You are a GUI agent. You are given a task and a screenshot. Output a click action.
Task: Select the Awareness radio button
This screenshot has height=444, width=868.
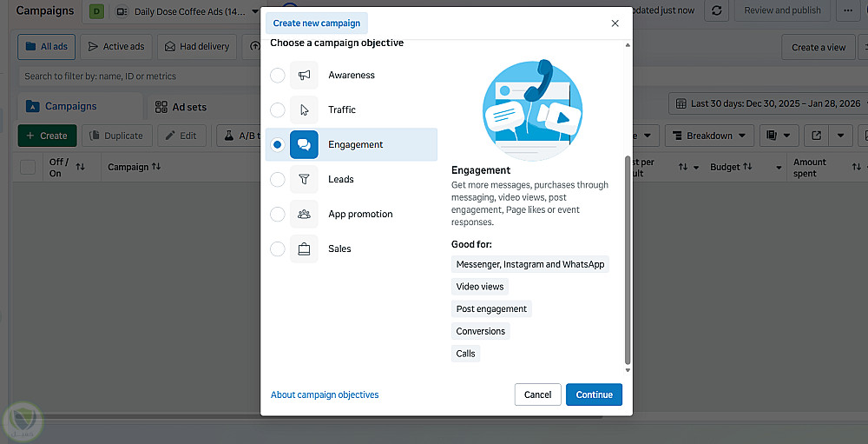(x=277, y=76)
